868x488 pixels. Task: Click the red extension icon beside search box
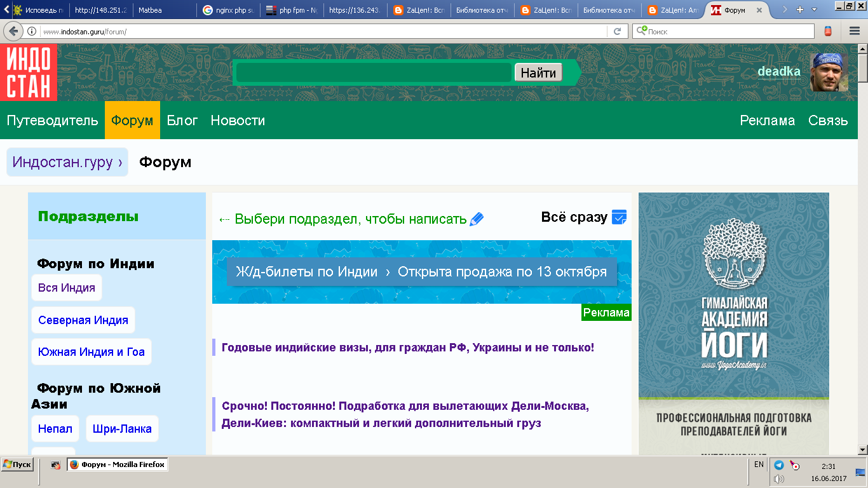pos(828,31)
